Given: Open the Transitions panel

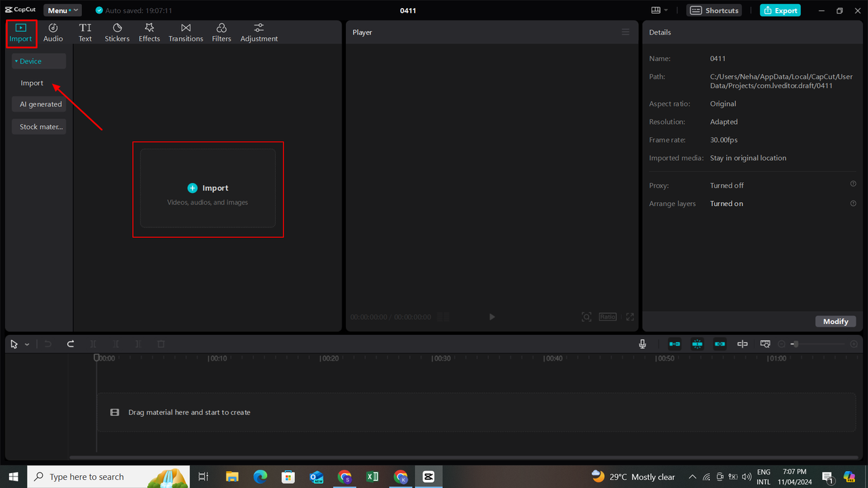Looking at the screenshot, I should pyautogui.click(x=185, y=32).
